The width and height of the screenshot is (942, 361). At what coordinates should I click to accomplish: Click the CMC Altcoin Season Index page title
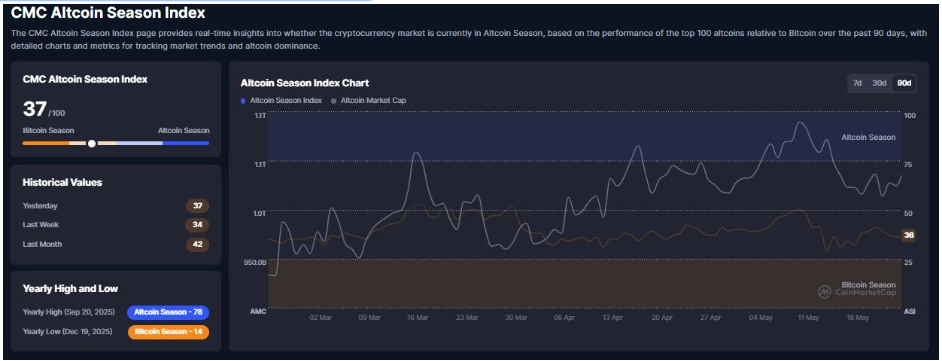click(x=108, y=13)
